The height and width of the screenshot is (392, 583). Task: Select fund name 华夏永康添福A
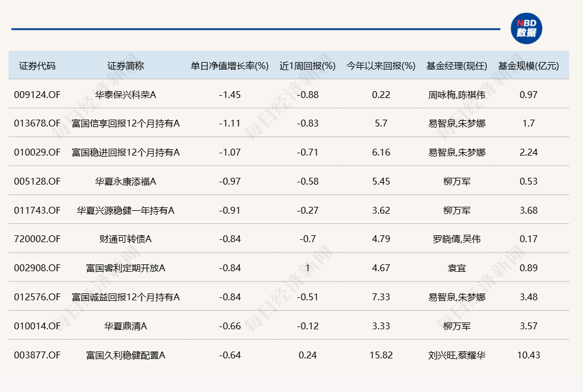pyautogui.click(x=125, y=181)
